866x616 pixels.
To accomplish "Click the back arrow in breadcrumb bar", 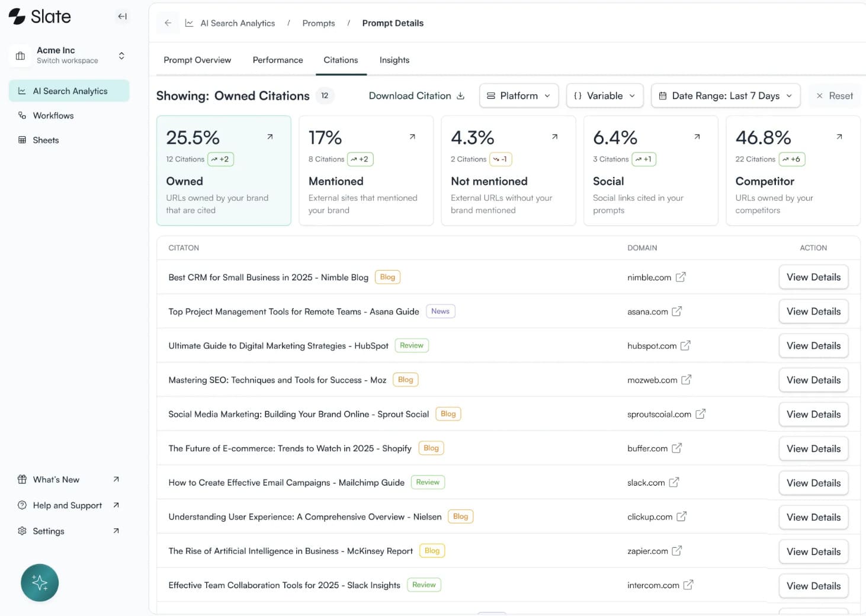I will point(168,23).
